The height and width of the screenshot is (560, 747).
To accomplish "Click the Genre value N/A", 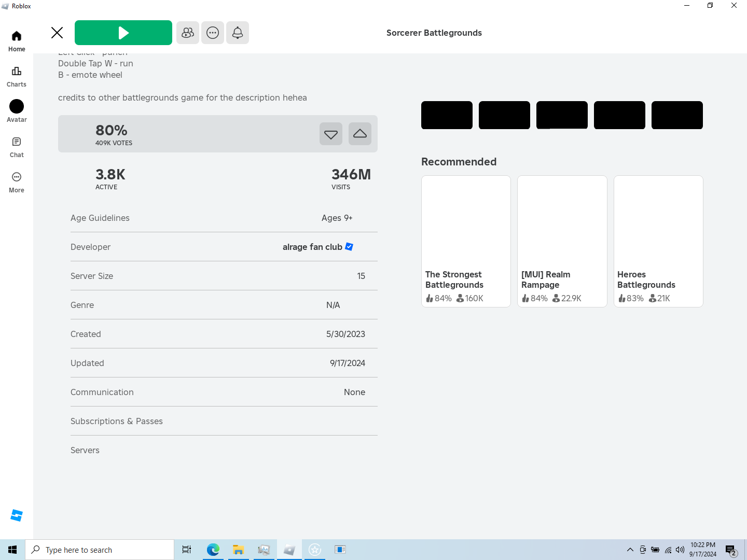I will pos(333,305).
